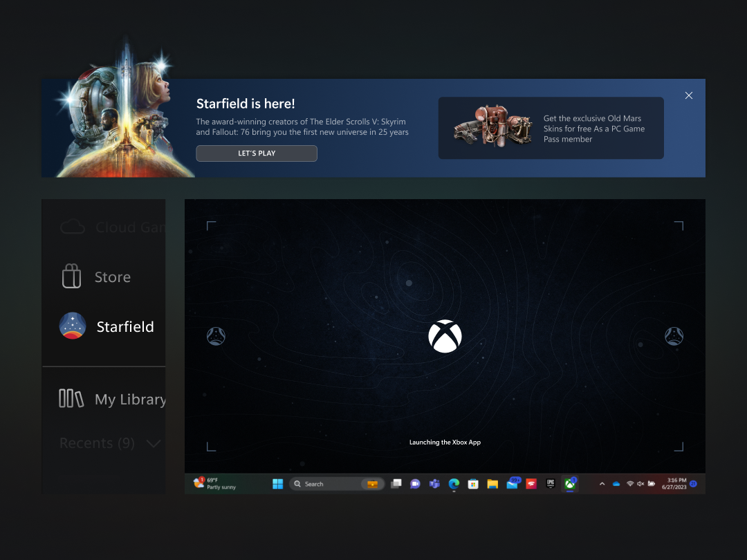Image resolution: width=747 pixels, height=560 pixels.
Task: Click the Launching the Xbox App text
Action: (445, 442)
